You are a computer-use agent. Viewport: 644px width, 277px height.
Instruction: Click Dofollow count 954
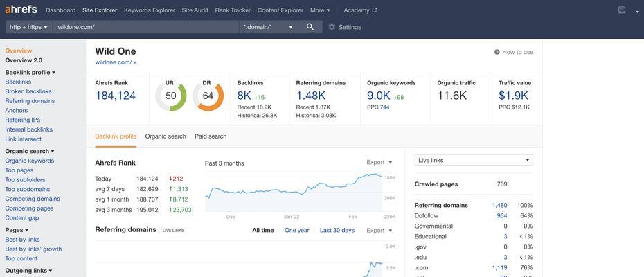(502, 216)
